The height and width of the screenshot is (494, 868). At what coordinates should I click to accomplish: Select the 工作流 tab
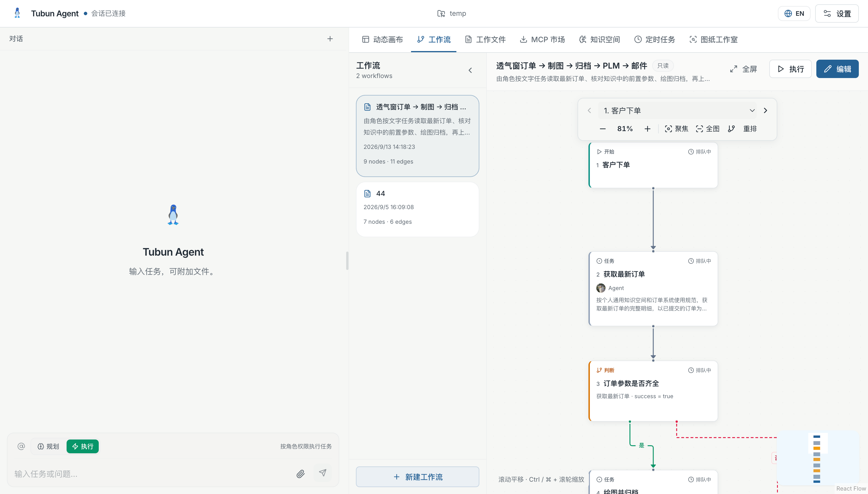(433, 39)
